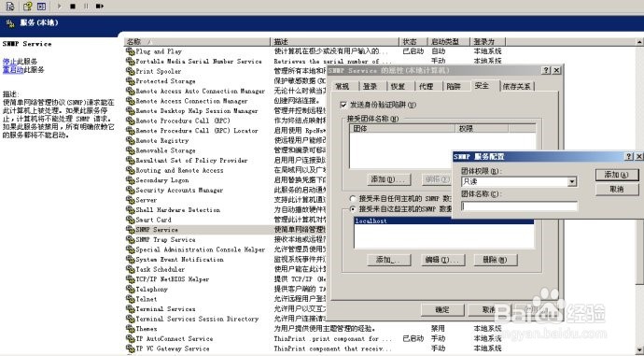This screenshot has width=644, height=356.
Task: Click the gear icon of Secondary Logon
Action: [x=130, y=180]
